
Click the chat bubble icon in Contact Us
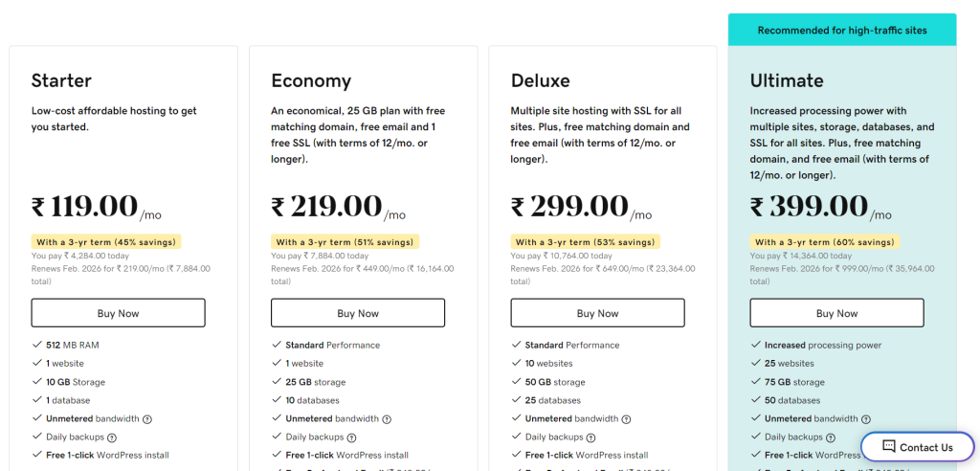coord(889,447)
